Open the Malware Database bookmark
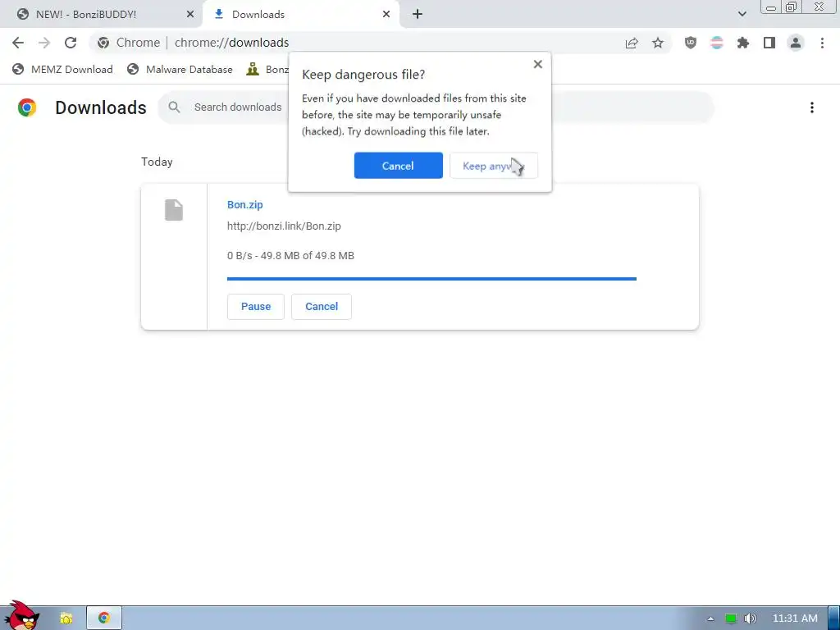Image resolution: width=840 pixels, height=630 pixels. pos(180,69)
